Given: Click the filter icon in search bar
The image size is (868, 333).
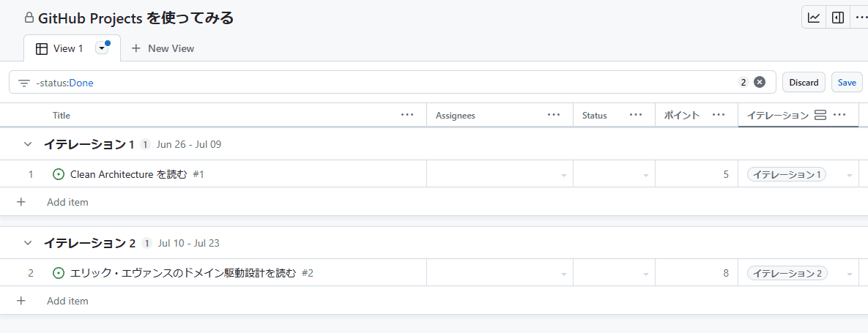Looking at the screenshot, I should [x=24, y=83].
